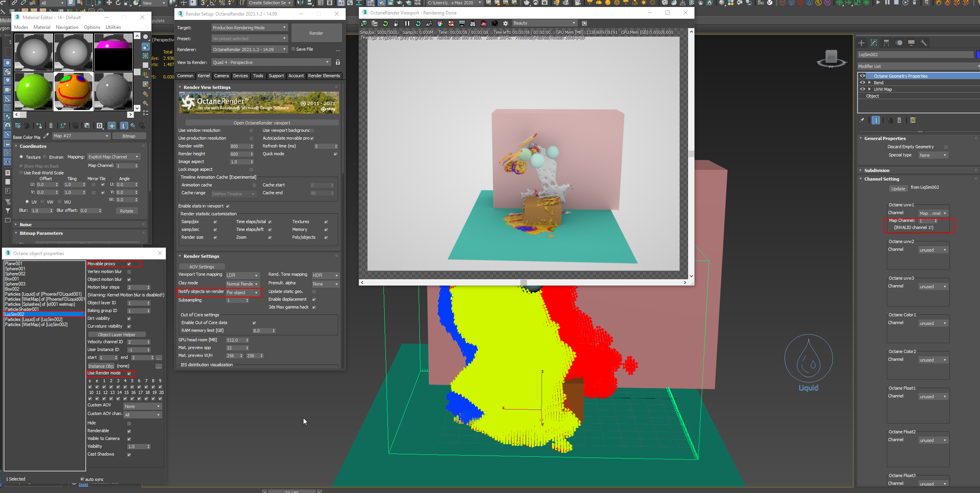
Task: Select the green material sphere thumbnail
Action: (x=34, y=91)
